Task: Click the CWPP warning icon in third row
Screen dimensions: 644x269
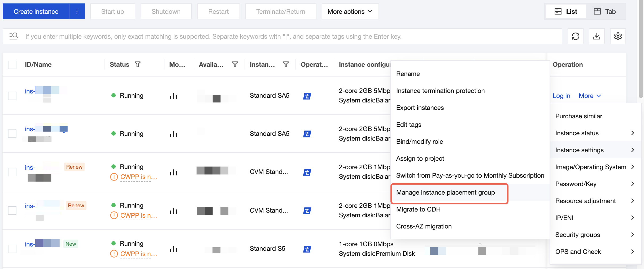Action: [114, 177]
